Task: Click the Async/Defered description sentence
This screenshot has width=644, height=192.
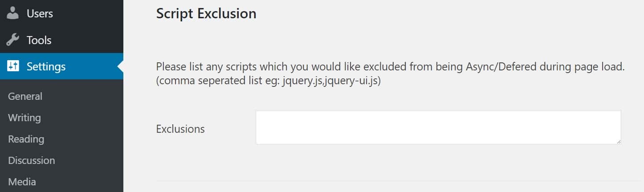Action: (x=390, y=67)
